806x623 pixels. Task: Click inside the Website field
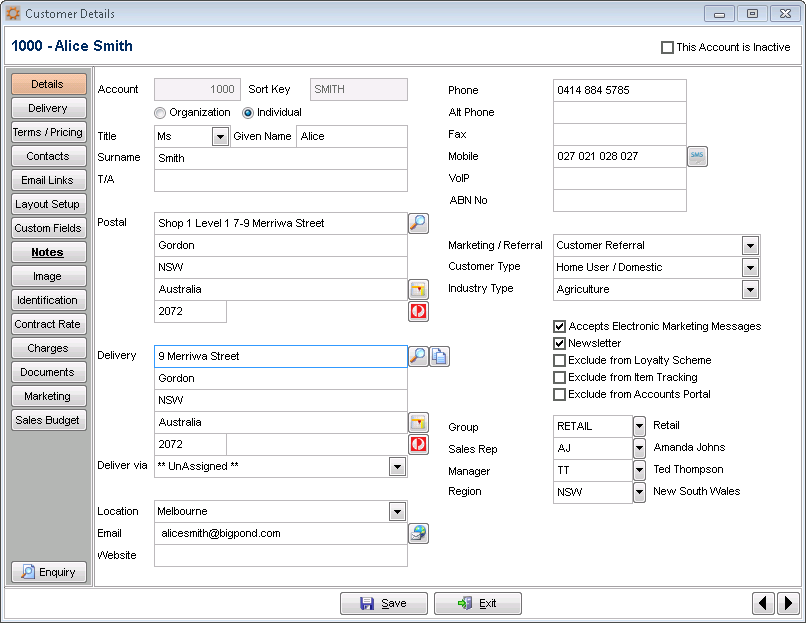pyautogui.click(x=280, y=557)
